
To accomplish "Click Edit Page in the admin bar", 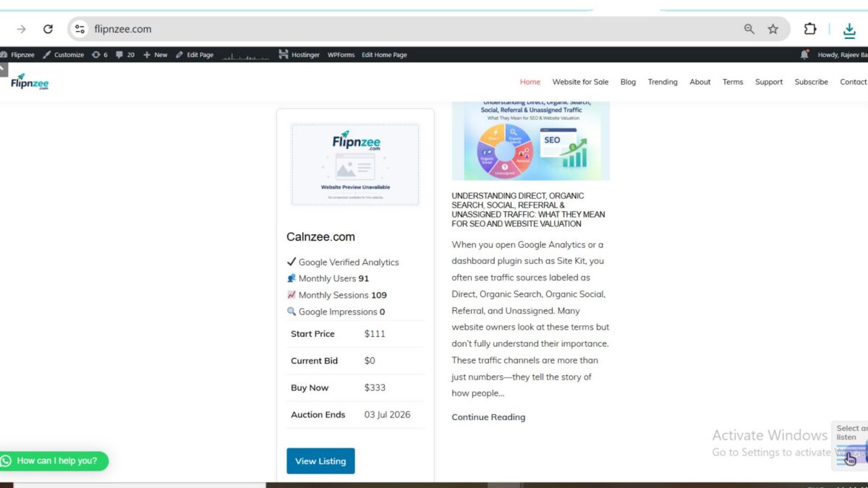I will tap(195, 55).
